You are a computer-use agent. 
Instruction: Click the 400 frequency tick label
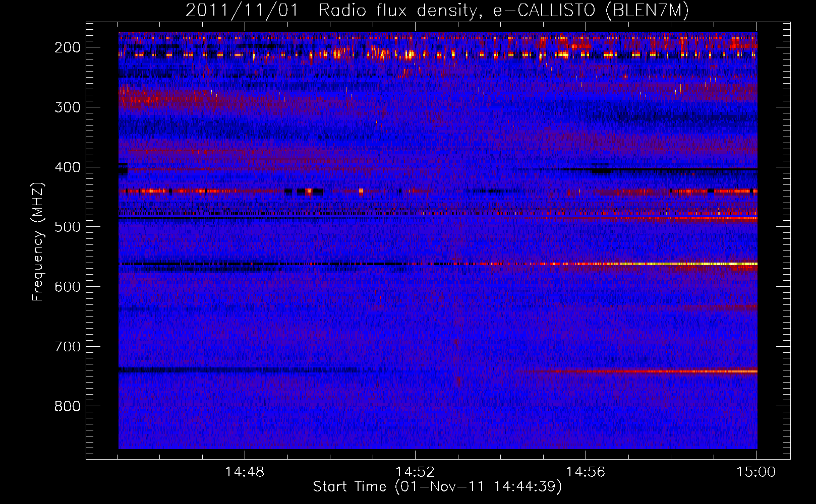[x=67, y=167]
